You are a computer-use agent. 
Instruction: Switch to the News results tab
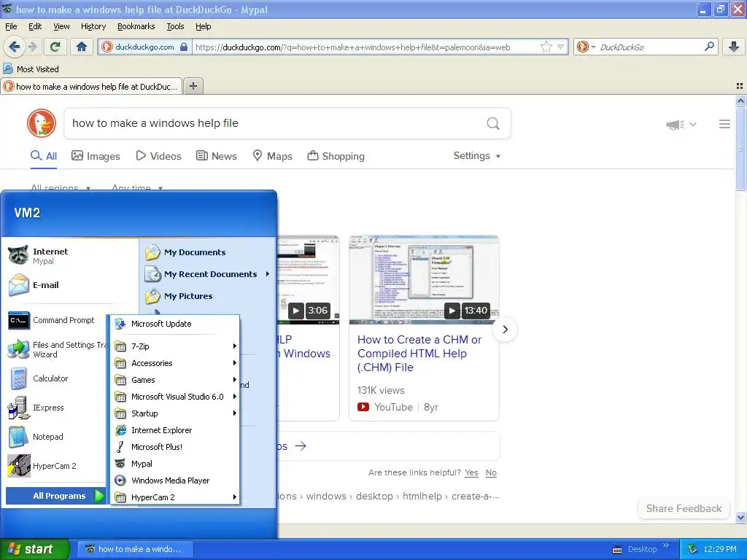click(x=216, y=156)
